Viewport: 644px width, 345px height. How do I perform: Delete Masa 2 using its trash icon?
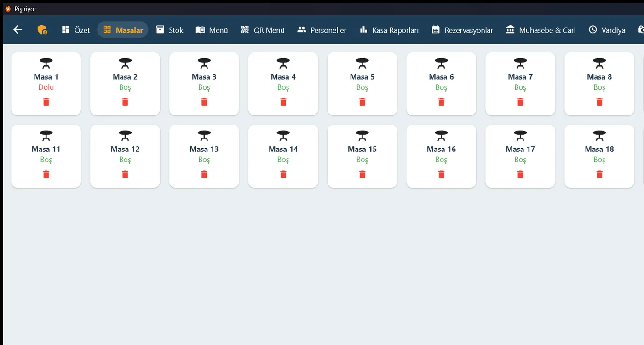pyautogui.click(x=125, y=102)
